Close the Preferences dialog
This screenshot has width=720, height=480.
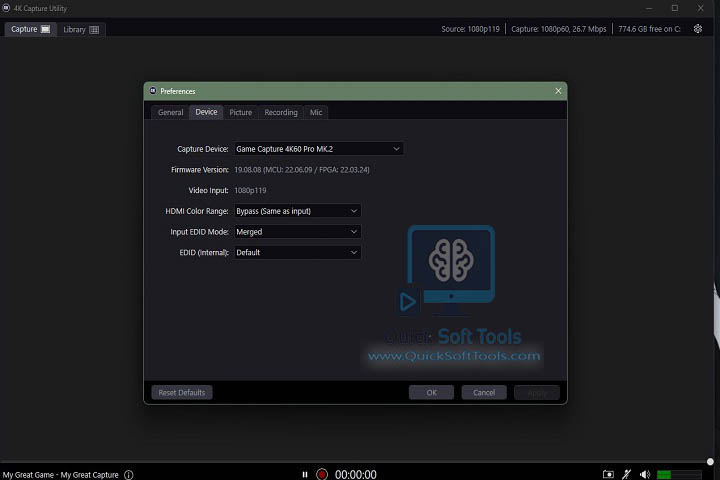coord(558,91)
